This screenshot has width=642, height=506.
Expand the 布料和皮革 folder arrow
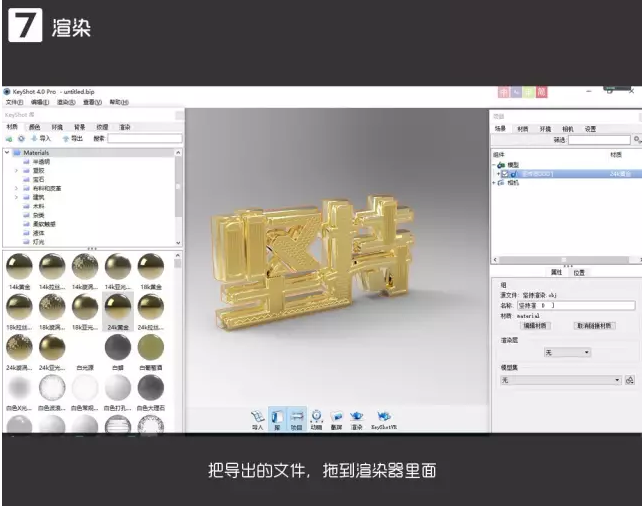16,188
